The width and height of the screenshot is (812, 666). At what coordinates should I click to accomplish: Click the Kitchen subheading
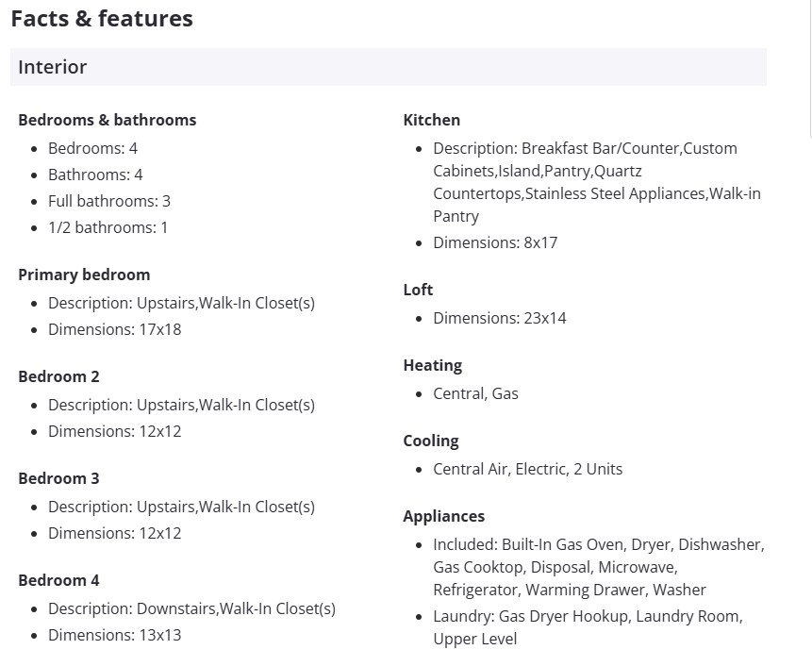coord(432,120)
